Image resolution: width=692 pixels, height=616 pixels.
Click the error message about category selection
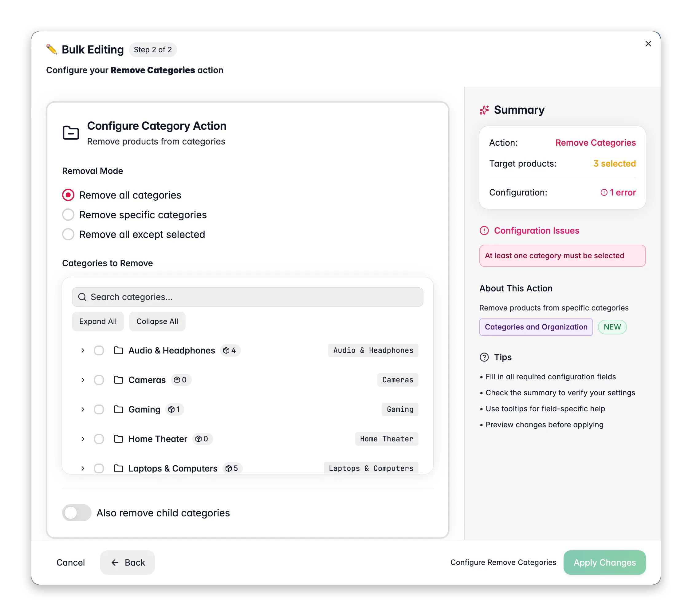(x=562, y=256)
